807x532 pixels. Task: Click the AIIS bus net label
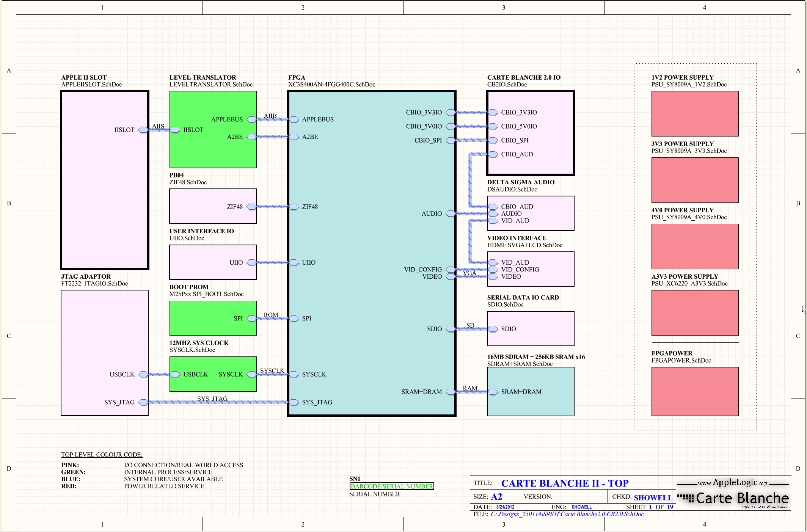click(x=158, y=126)
